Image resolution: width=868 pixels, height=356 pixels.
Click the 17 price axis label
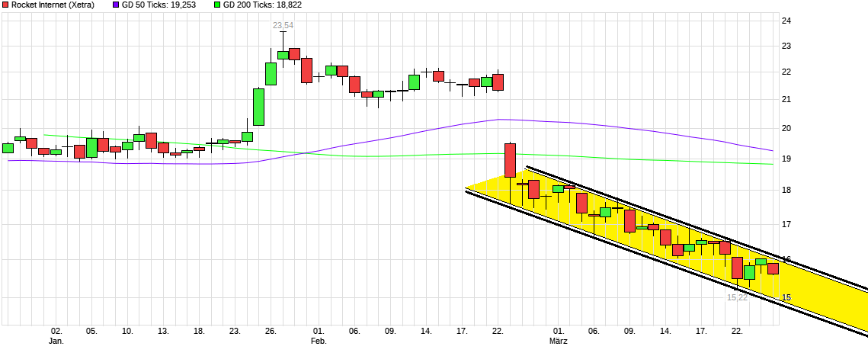786,224
